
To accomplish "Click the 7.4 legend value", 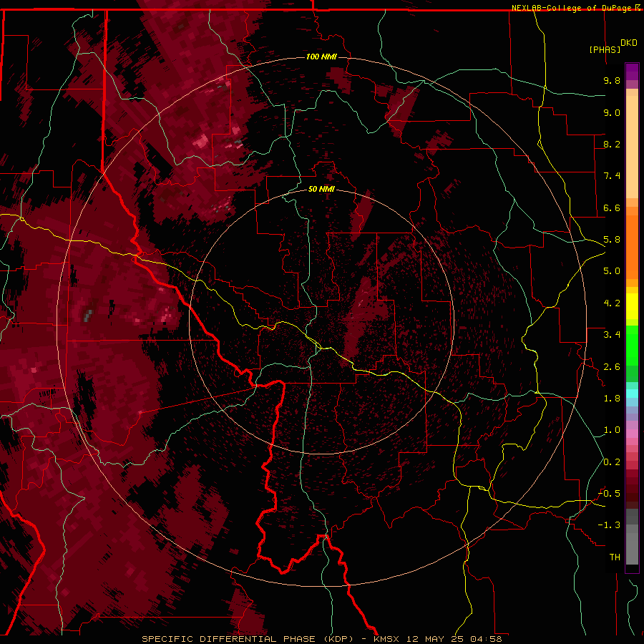I will point(612,176).
